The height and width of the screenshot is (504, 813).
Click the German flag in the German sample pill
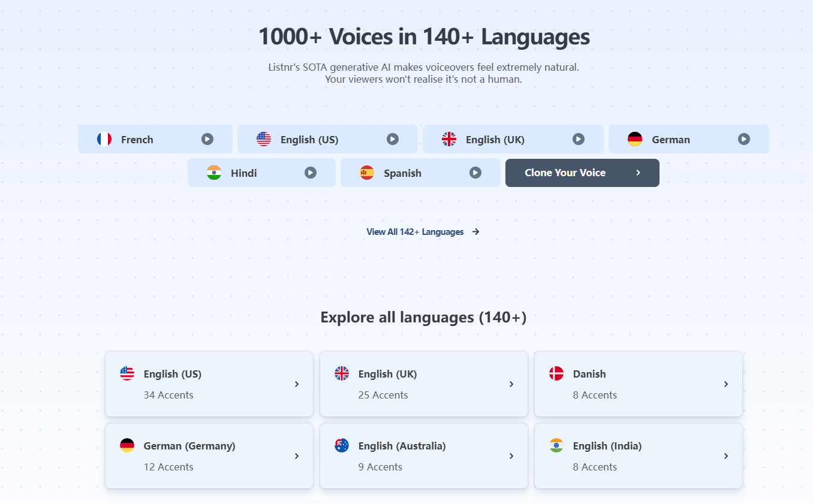pos(635,139)
